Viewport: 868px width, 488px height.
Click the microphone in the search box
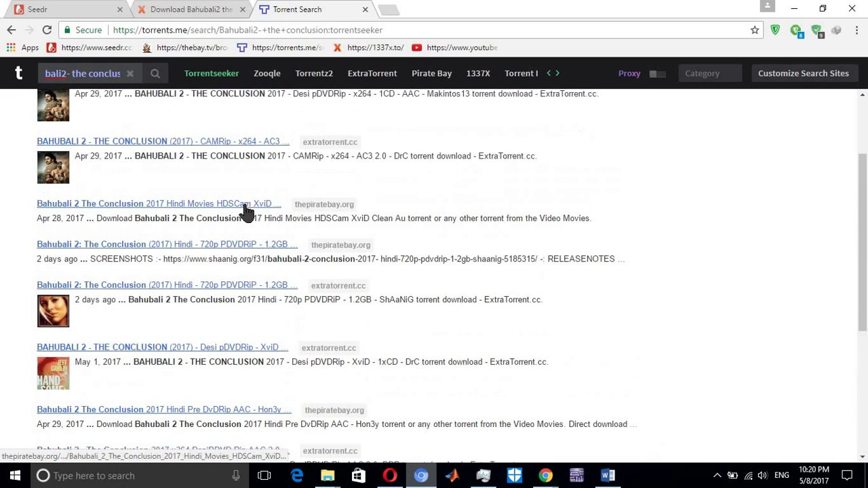(236, 476)
